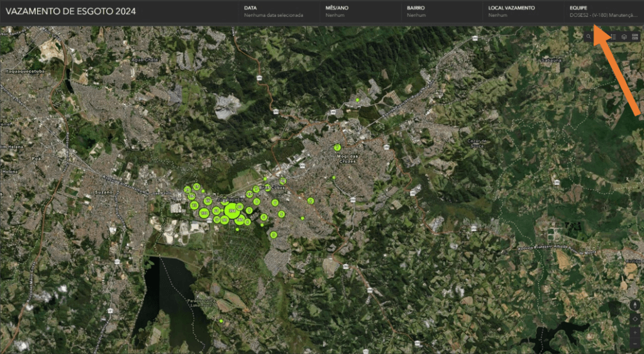Click the default map extent button
This screenshot has width=644, height=354.
(635, 319)
